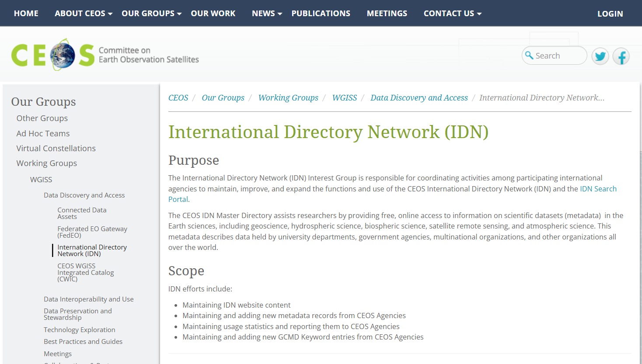Screen dimensions: 642x364
Task: Click the Login button
Action: pyautogui.click(x=610, y=14)
